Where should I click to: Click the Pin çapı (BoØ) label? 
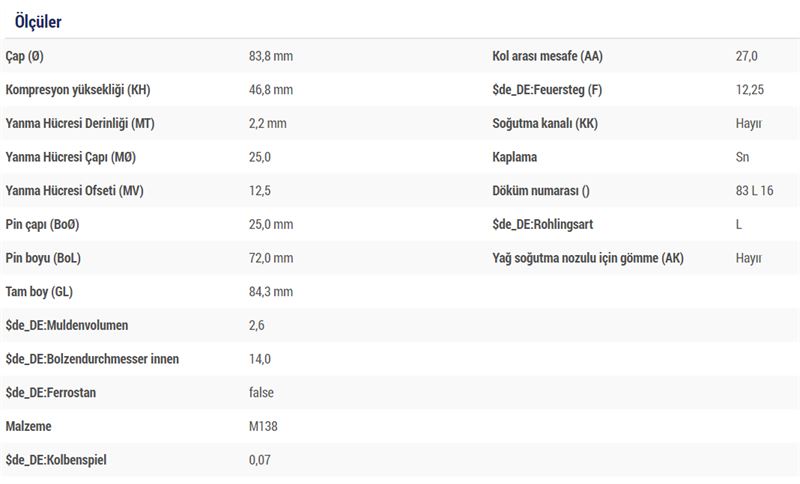42,224
